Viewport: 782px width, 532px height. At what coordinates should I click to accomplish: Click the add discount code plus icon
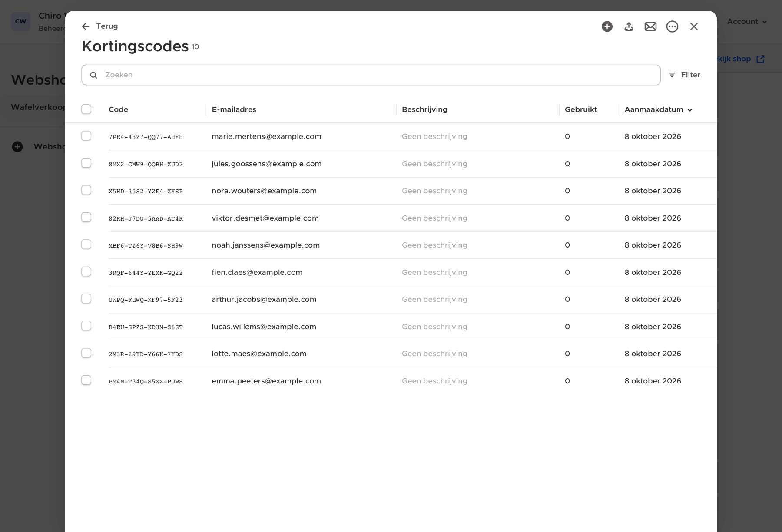[607, 26]
